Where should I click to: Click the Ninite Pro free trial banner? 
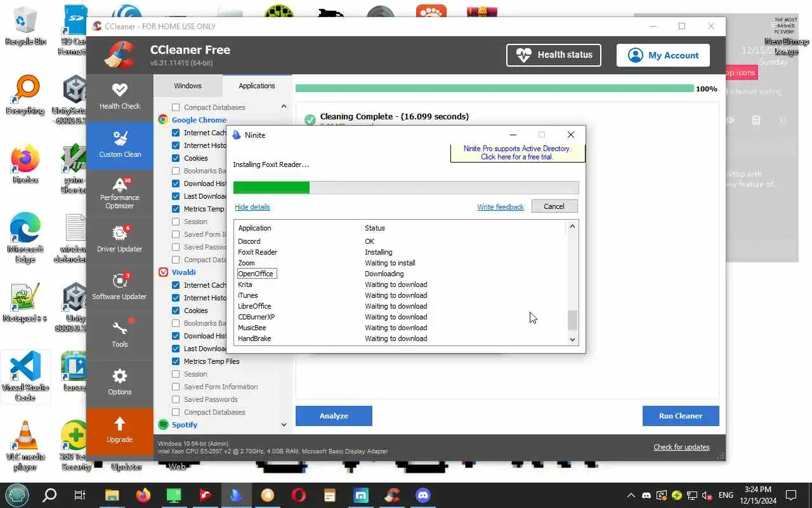517,152
